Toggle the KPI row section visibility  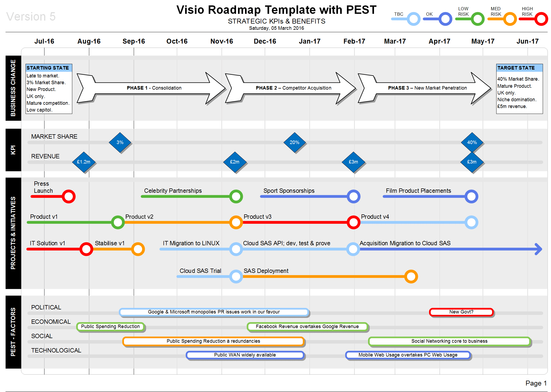(13, 151)
